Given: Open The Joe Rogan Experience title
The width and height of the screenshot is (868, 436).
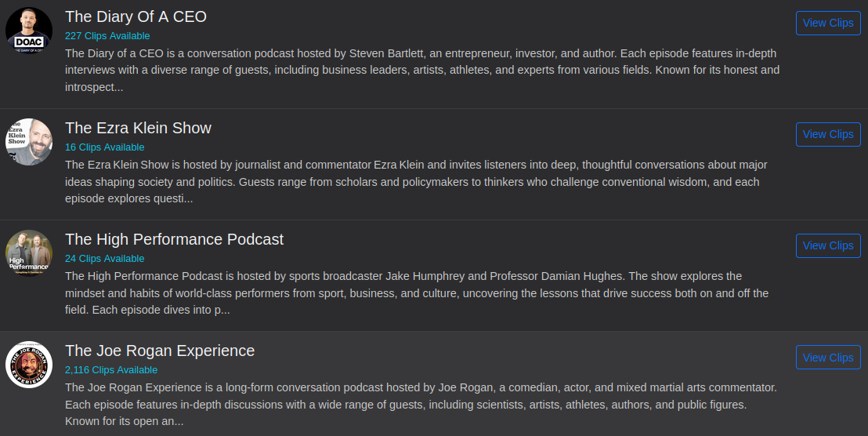Looking at the screenshot, I should tap(160, 351).
